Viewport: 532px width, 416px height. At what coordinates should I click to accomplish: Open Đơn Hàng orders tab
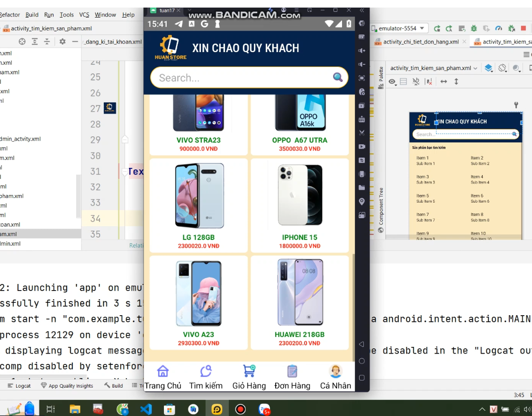point(292,377)
